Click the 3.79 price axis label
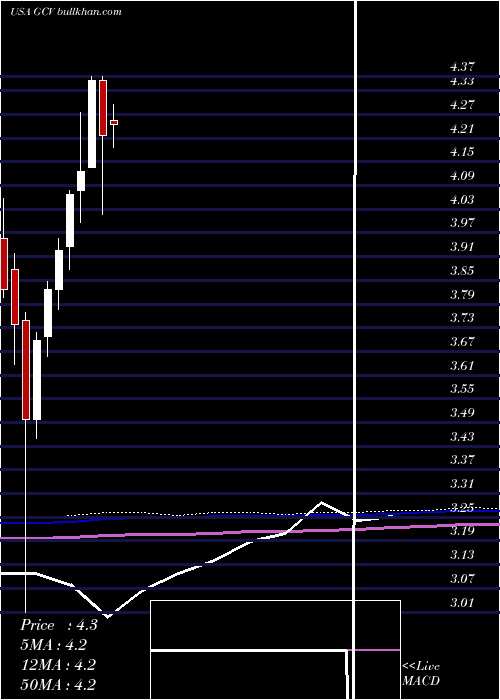500x700 pixels. (x=462, y=295)
